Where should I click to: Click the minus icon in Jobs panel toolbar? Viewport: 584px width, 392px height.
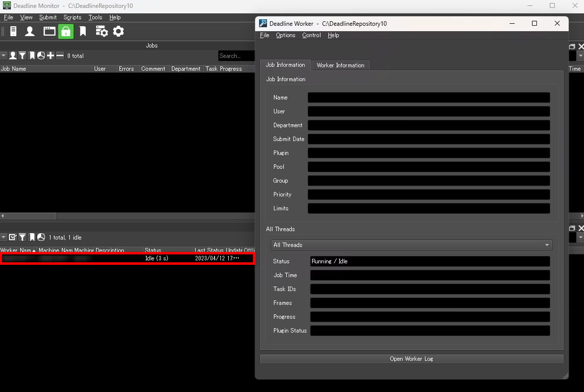[x=60, y=56]
